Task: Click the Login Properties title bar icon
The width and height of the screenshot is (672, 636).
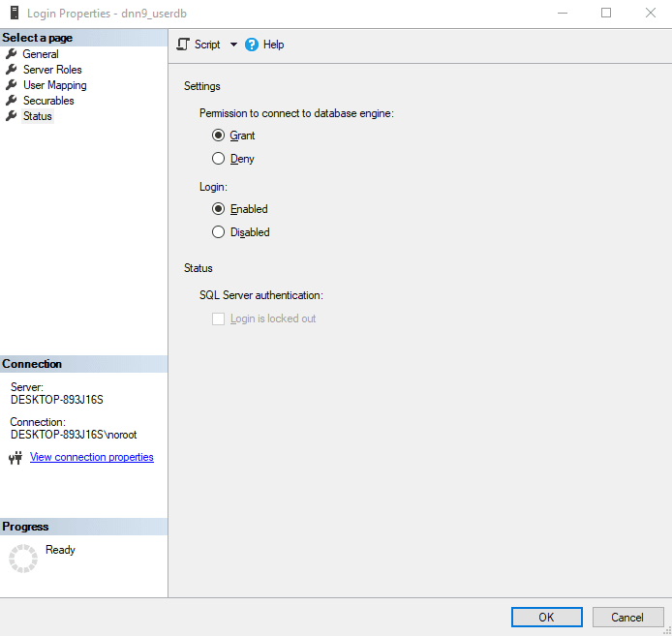Action: (x=15, y=14)
